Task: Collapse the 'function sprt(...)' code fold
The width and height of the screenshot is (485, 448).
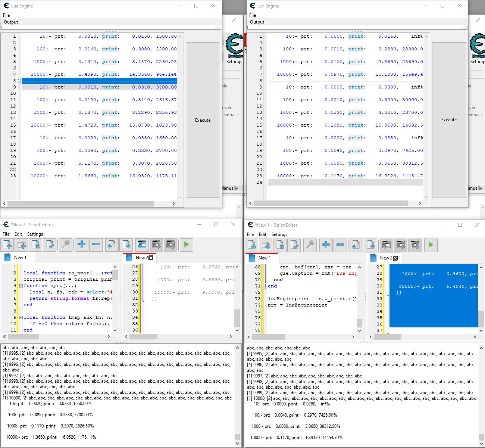Action: coord(21,286)
